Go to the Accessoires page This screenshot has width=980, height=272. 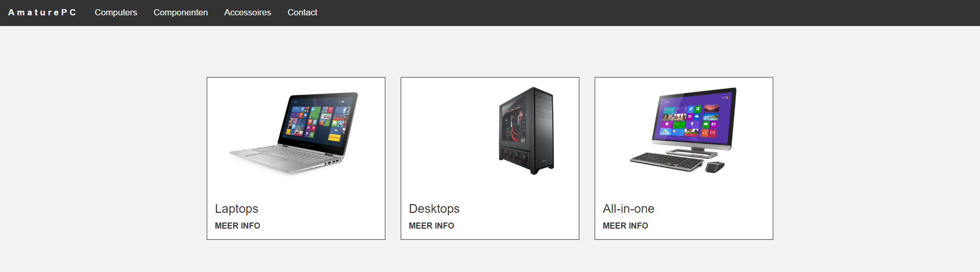coord(248,12)
